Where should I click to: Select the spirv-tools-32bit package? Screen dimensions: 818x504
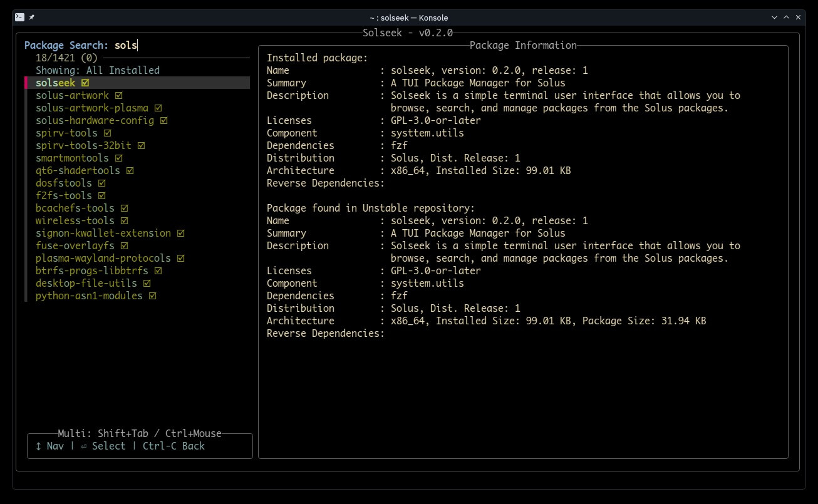click(x=83, y=145)
